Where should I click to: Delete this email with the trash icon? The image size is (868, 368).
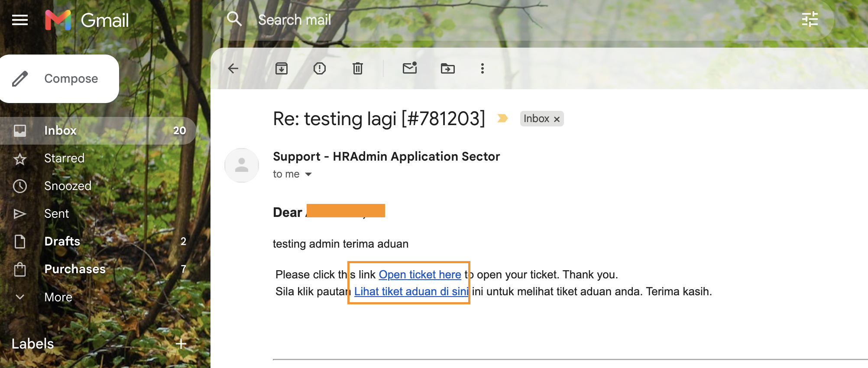[x=358, y=68]
